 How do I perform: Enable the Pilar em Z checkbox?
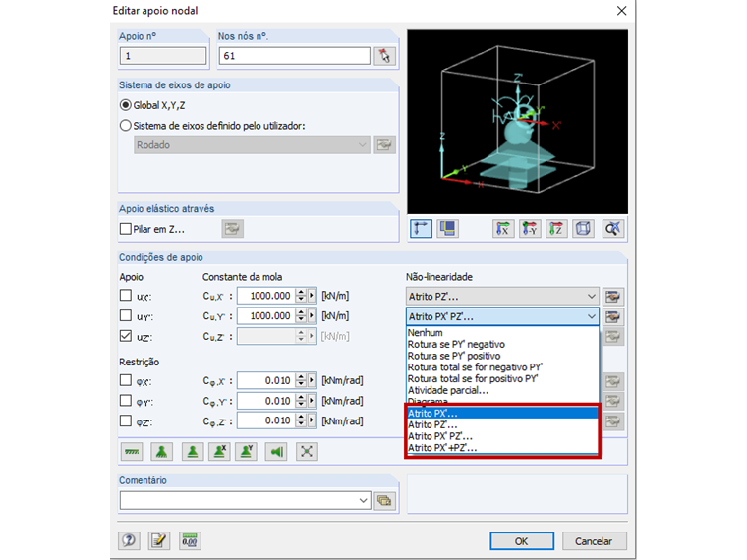click(125, 229)
